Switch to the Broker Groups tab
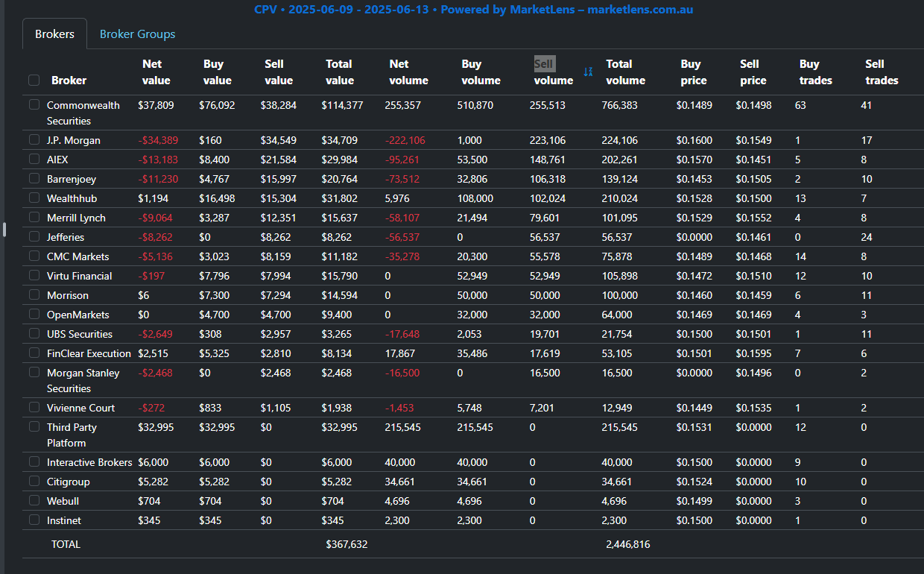 click(x=138, y=34)
